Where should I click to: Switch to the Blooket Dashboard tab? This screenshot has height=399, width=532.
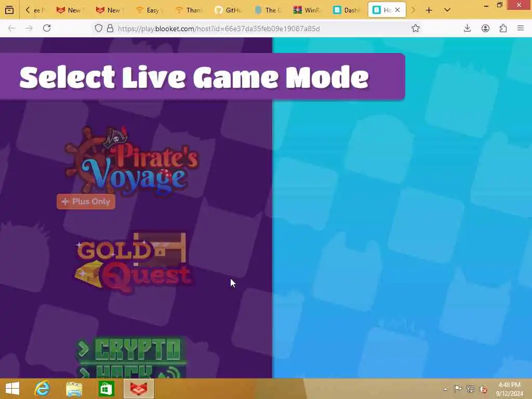point(347,10)
